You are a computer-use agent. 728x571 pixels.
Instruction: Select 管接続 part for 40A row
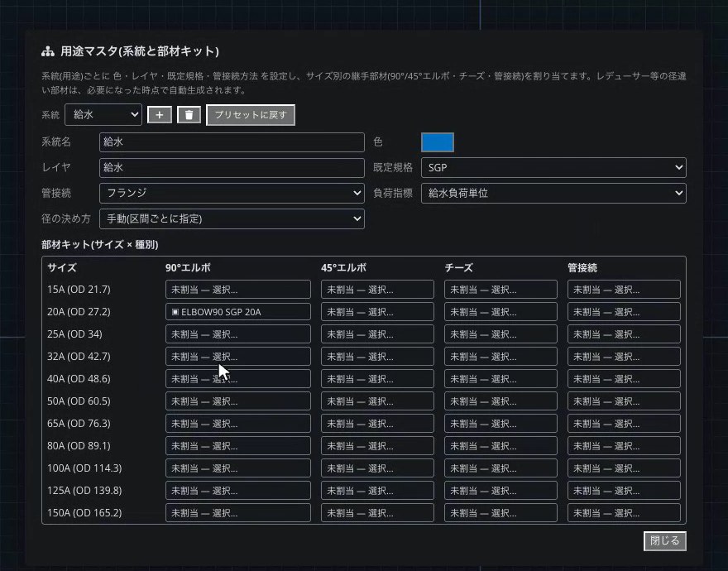click(624, 379)
